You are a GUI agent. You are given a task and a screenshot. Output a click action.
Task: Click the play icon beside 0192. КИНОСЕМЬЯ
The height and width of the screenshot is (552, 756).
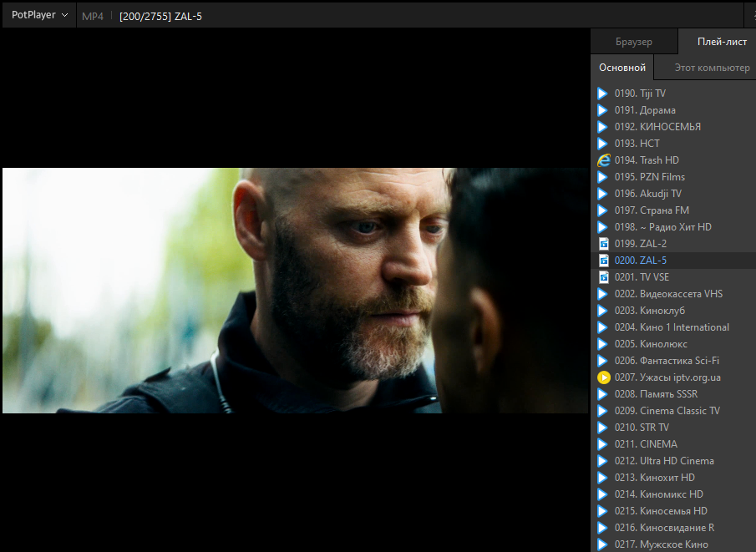pyautogui.click(x=602, y=127)
